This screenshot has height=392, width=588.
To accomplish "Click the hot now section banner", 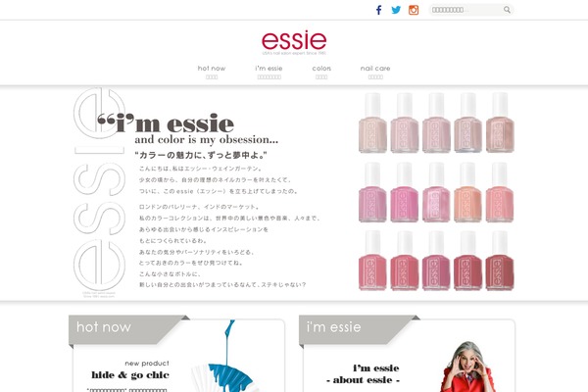I will point(127,329).
